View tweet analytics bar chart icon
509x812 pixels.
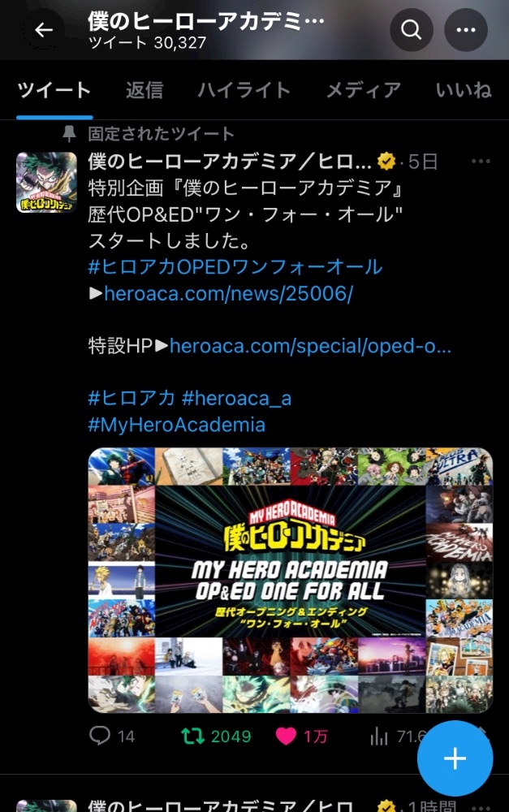[x=379, y=736]
